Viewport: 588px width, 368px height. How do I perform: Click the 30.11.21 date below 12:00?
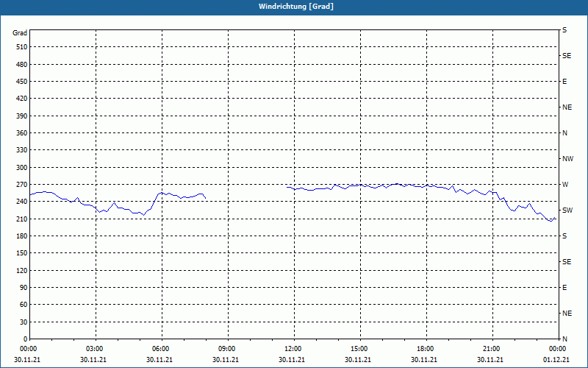point(291,360)
